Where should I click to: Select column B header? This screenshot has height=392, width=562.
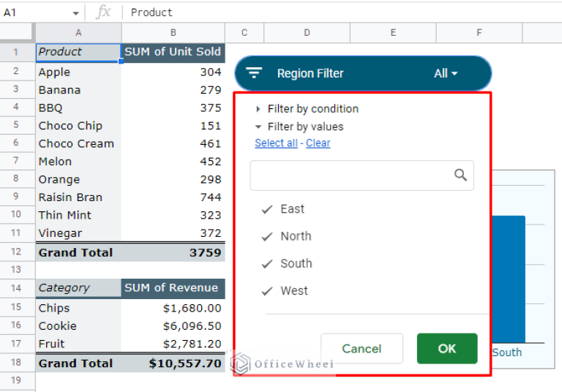[x=173, y=32]
